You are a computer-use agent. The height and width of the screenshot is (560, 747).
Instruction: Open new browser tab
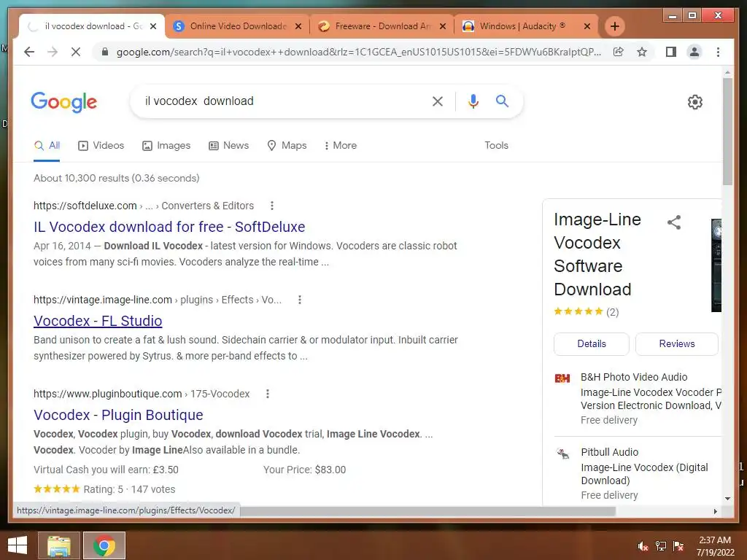tap(614, 26)
